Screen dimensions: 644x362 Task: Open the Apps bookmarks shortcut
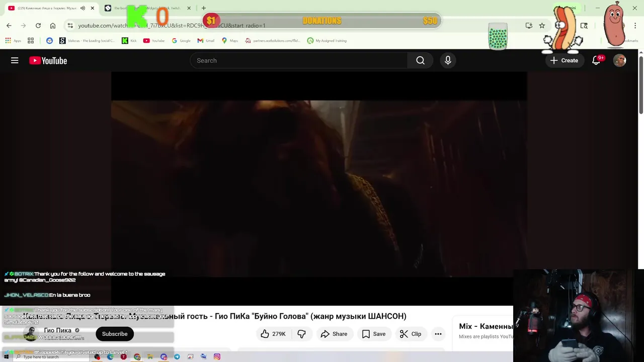tap(13, 41)
